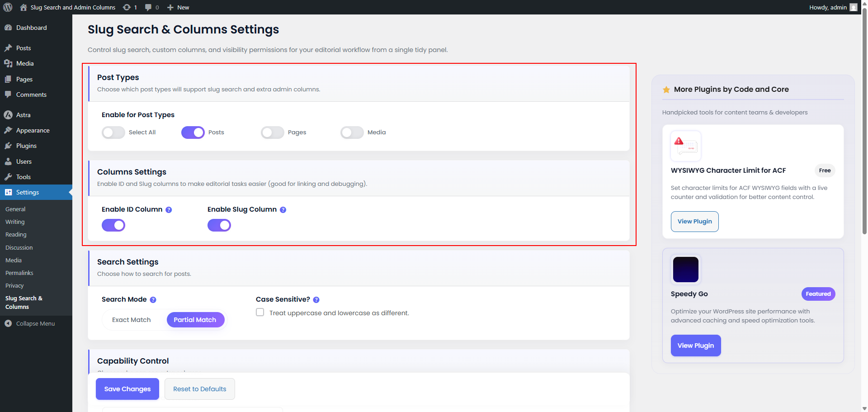The width and height of the screenshot is (868, 412).
Task: Enable the Pages post type toggle
Action: [x=272, y=132]
